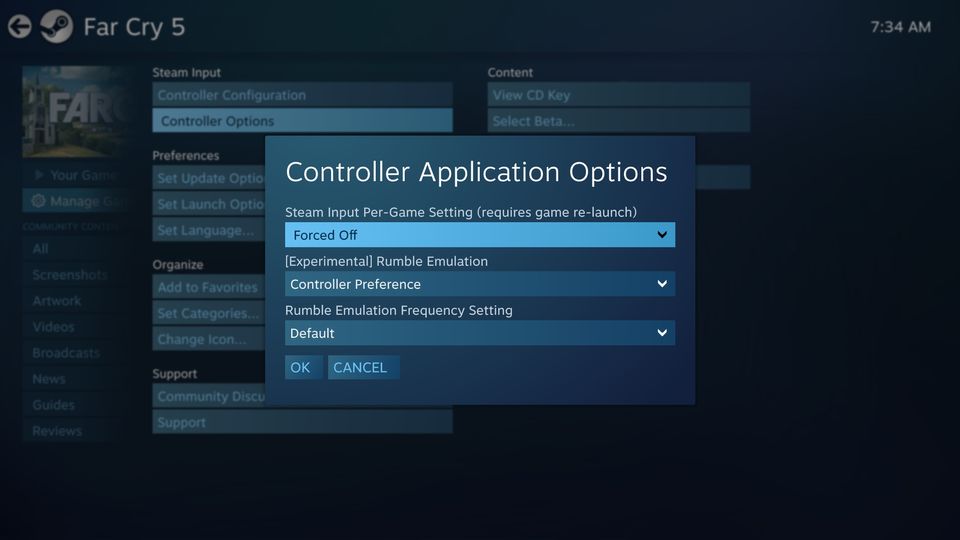Open Support entry in Support section

coord(302,422)
